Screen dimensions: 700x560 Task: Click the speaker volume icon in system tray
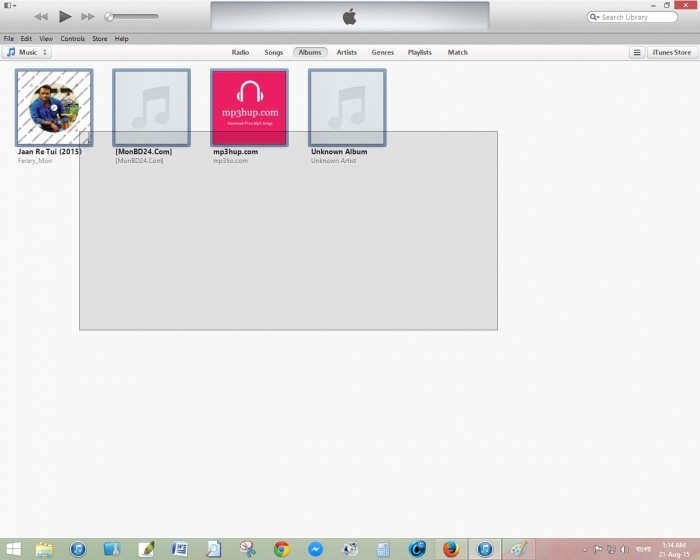point(624,549)
